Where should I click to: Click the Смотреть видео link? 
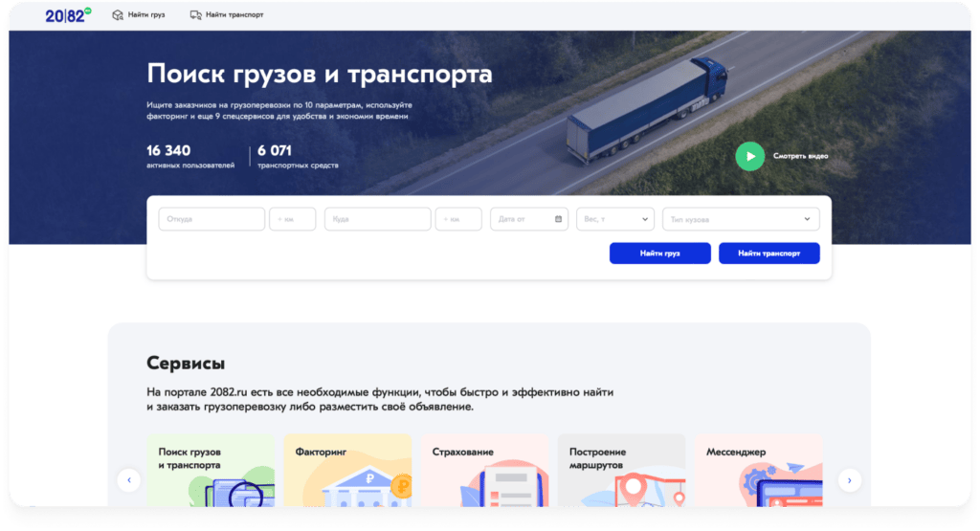click(x=801, y=156)
